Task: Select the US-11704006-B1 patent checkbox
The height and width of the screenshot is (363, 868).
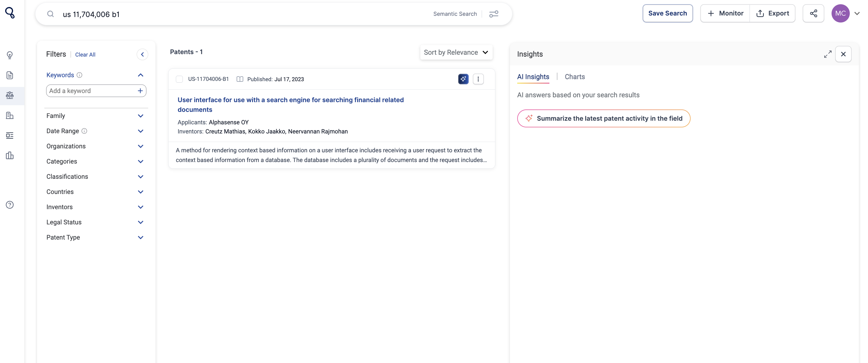Action: tap(179, 79)
